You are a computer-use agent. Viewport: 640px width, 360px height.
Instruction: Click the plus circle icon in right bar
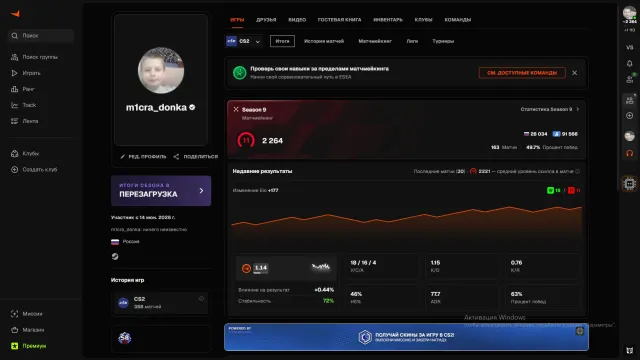click(629, 116)
